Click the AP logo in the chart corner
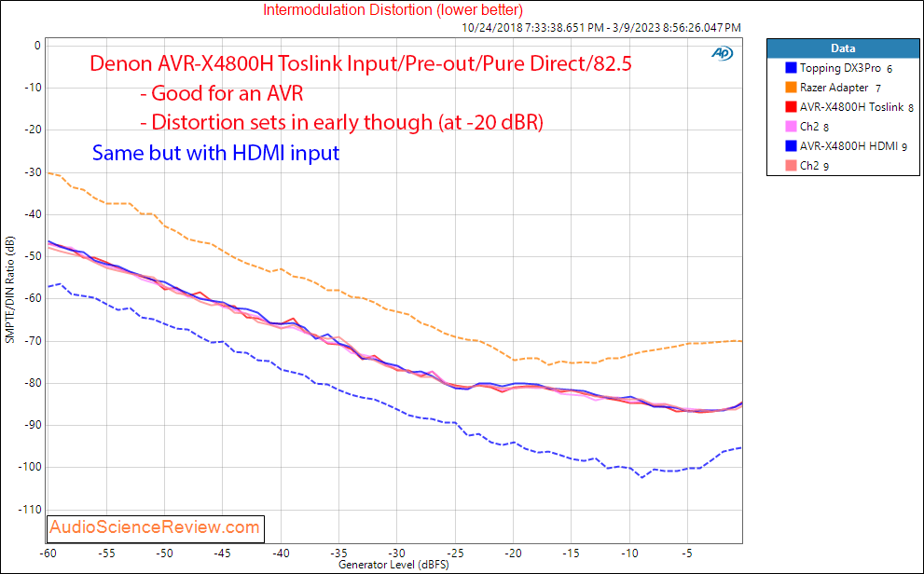 (x=722, y=53)
